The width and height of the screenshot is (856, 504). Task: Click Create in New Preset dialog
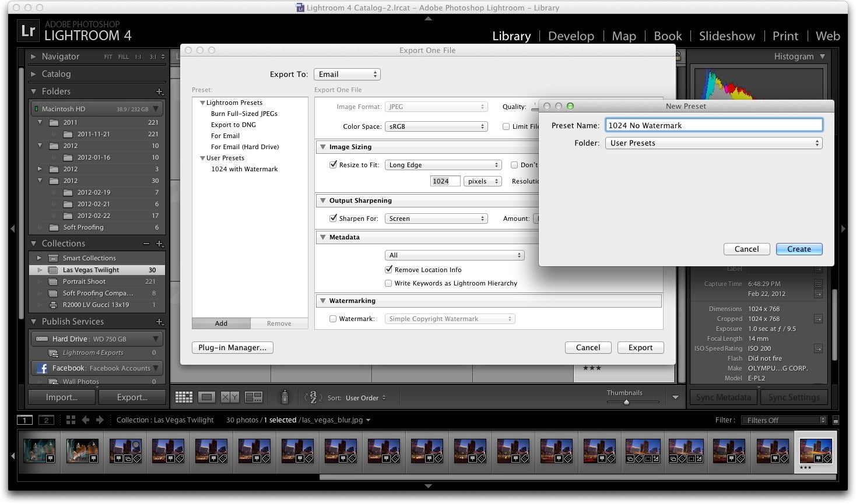coord(799,249)
